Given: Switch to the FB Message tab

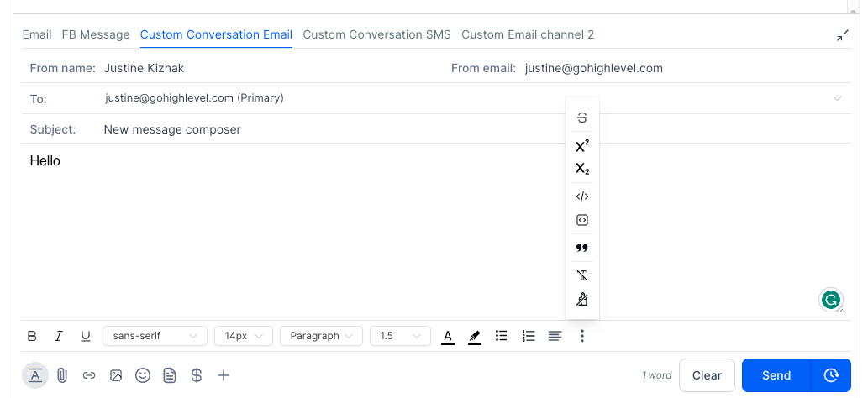Looking at the screenshot, I should 96,34.
